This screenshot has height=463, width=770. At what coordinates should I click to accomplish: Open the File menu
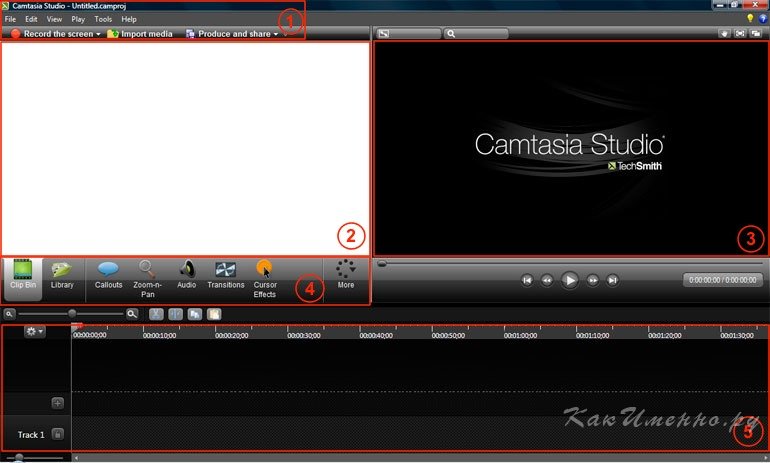10,19
